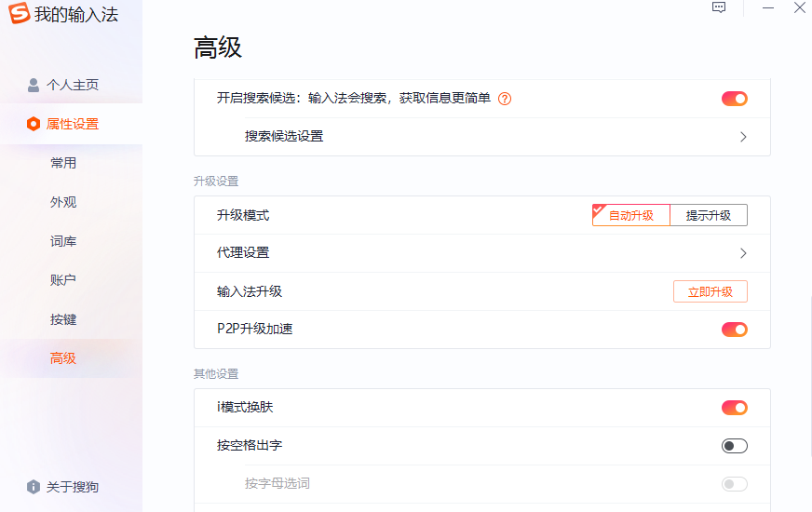Click the 输入法升级 label
The height and width of the screenshot is (512, 812).
(x=249, y=291)
